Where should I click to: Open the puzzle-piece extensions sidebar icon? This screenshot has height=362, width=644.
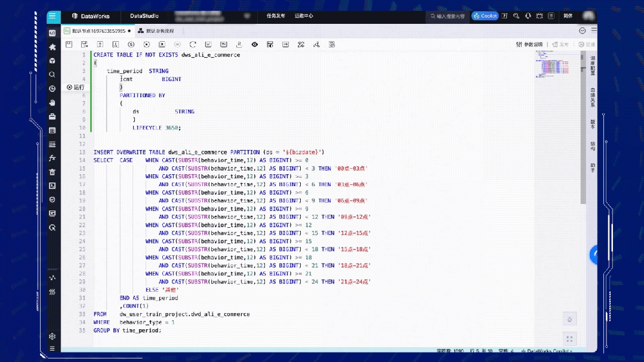tap(52, 47)
